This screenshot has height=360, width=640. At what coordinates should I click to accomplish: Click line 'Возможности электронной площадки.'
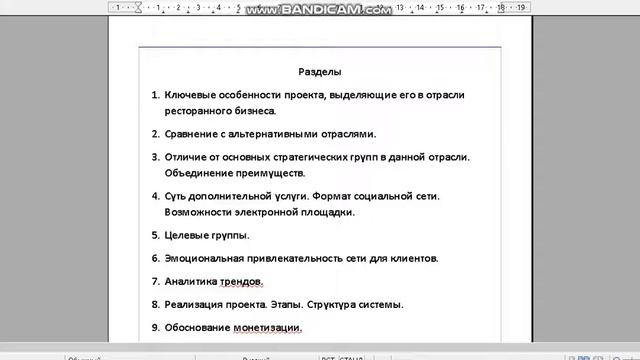click(x=260, y=212)
